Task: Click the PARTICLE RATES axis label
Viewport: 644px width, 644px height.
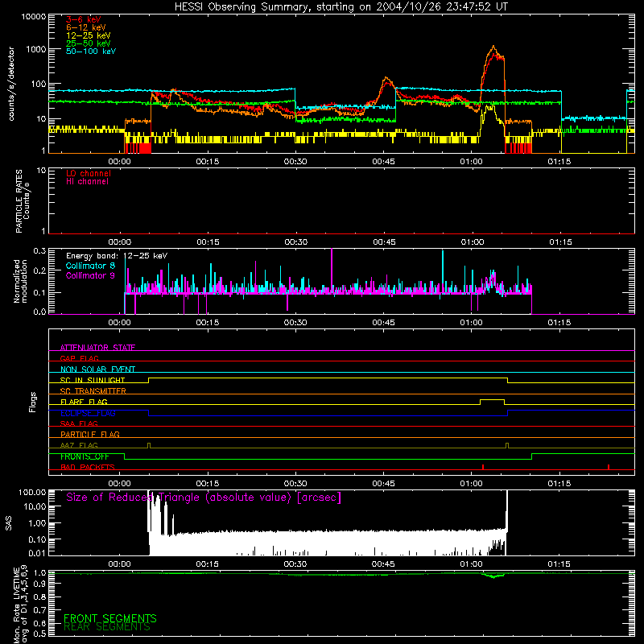Action: coord(23,201)
